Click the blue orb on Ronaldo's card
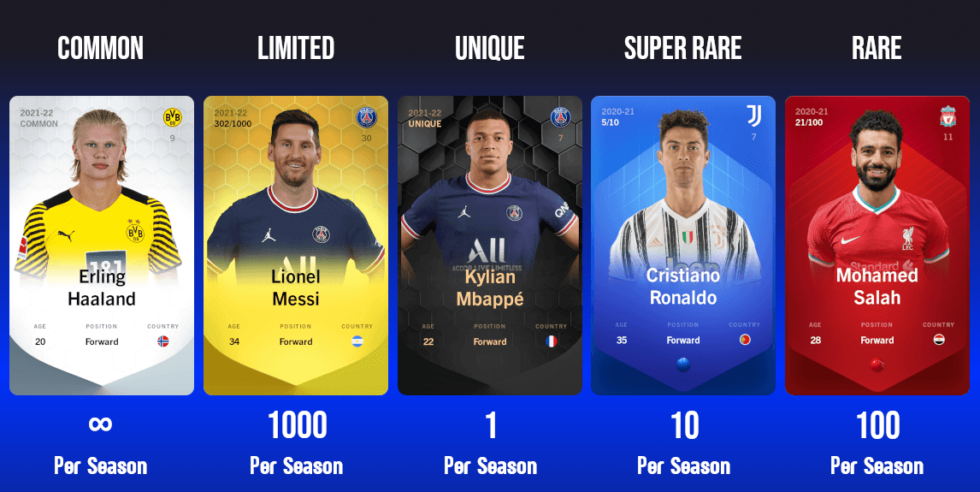The height and width of the screenshot is (492, 980). pos(683,364)
